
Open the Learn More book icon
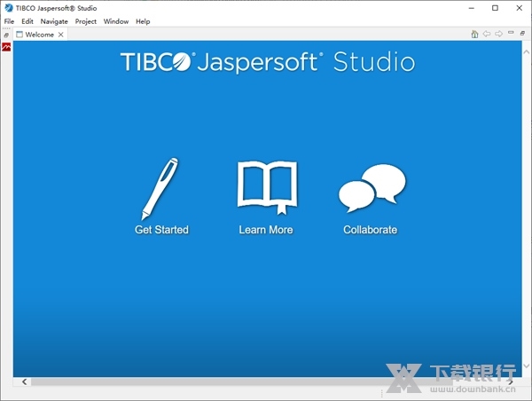coord(266,188)
